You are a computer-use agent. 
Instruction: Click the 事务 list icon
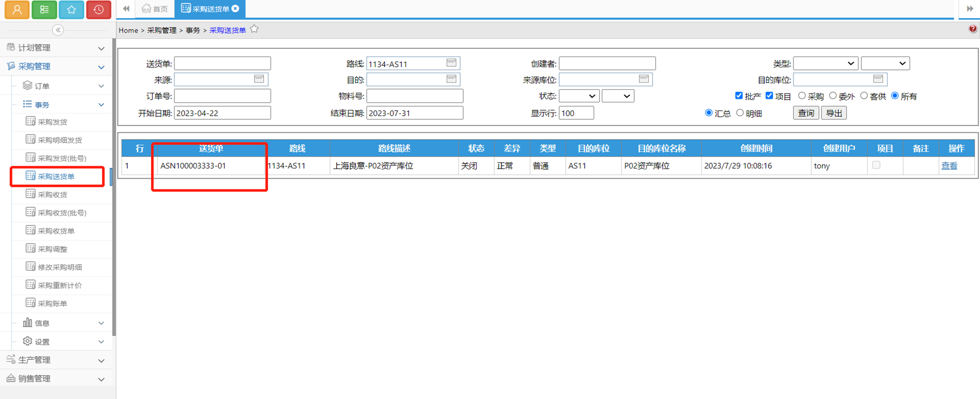27,104
